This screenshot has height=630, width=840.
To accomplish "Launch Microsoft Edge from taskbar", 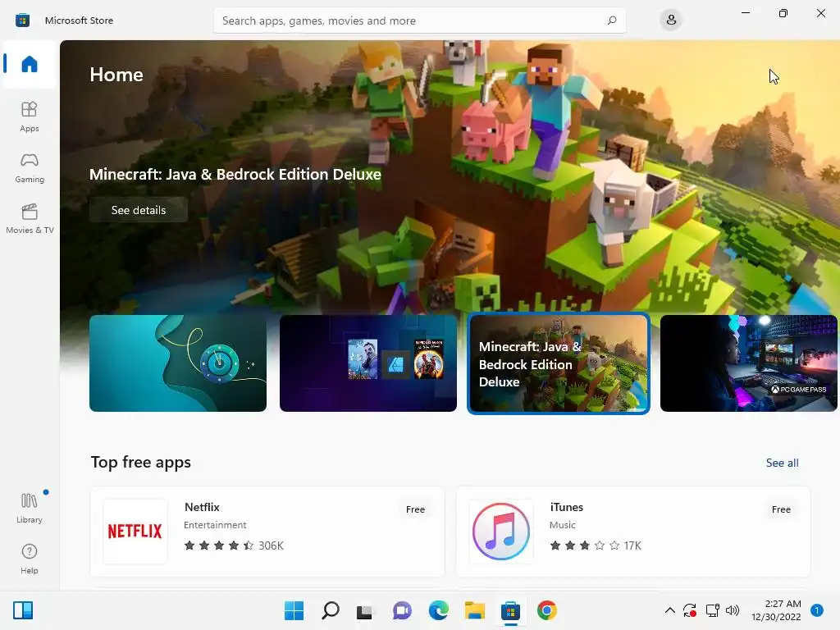I will tap(438, 610).
